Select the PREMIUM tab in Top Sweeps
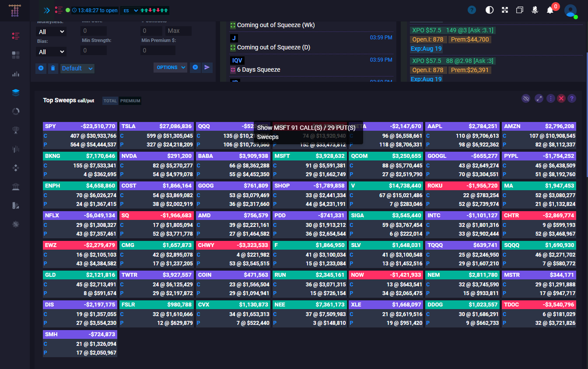588x369 pixels. [130, 101]
